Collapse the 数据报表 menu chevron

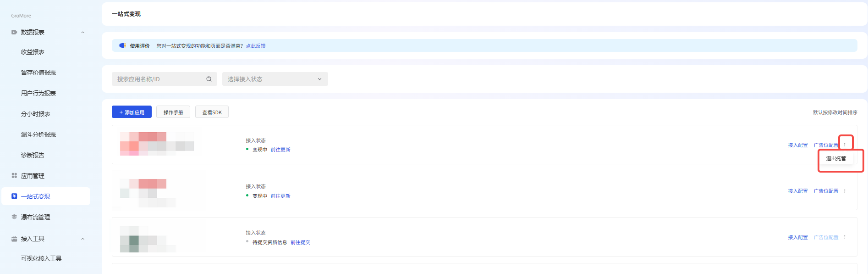click(83, 32)
